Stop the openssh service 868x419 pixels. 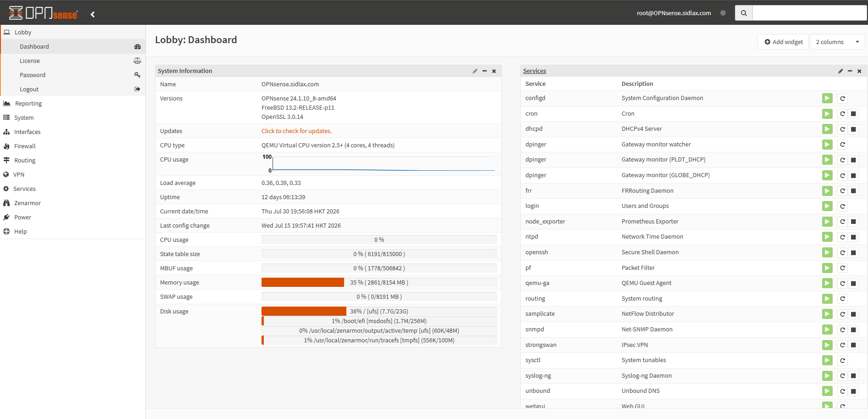(x=853, y=252)
